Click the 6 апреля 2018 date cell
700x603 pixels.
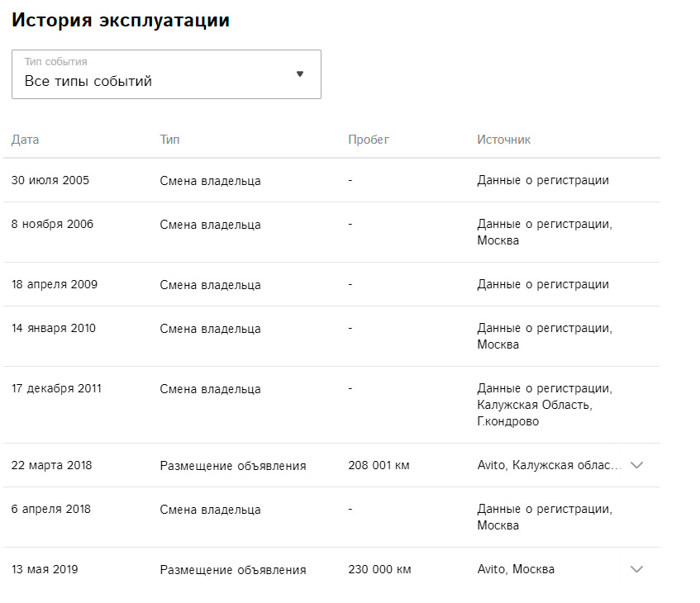pos(51,509)
